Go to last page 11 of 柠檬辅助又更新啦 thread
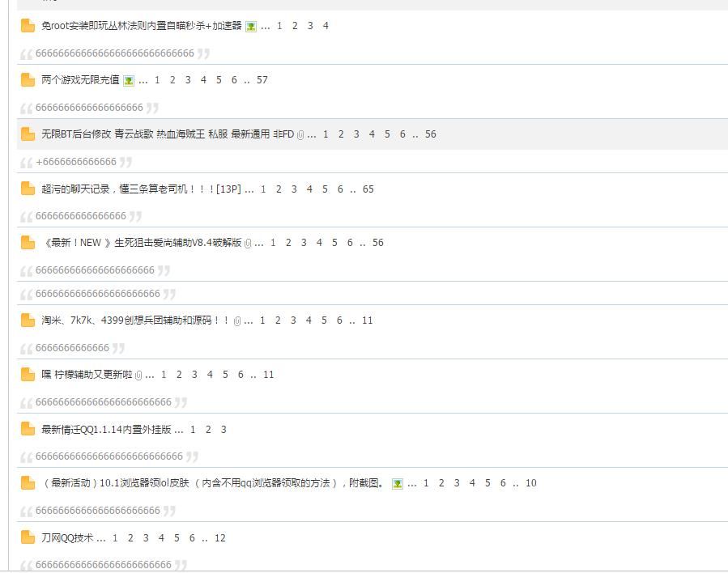The width and height of the screenshot is (728, 573). (x=268, y=375)
